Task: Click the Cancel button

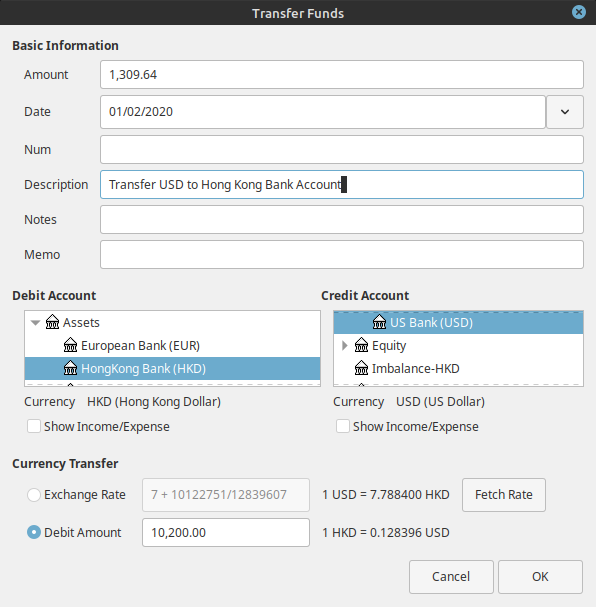Action: tap(451, 576)
